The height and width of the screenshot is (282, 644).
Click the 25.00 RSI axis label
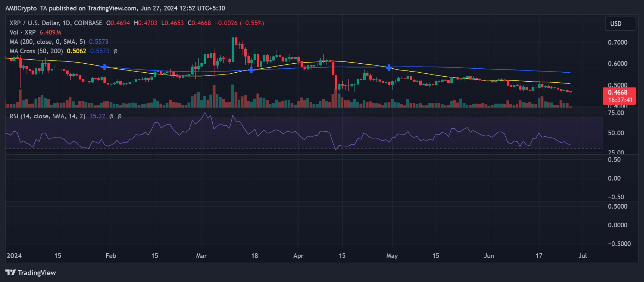(x=616, y=153)
